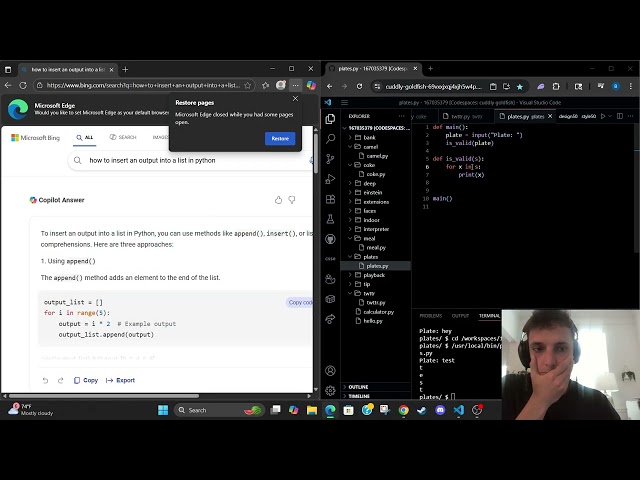
Task: Select the ALL tab on Bing
Action: 85,138
